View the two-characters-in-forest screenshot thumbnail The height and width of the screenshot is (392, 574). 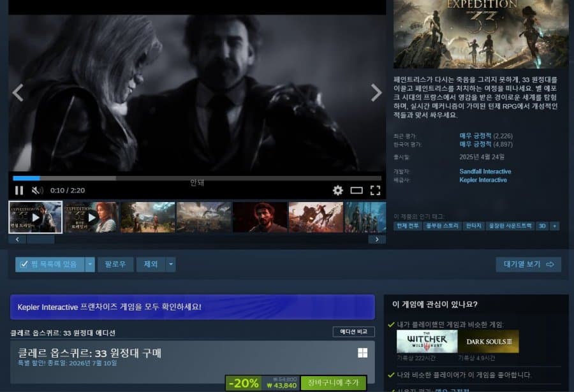[x=148, y=217]
